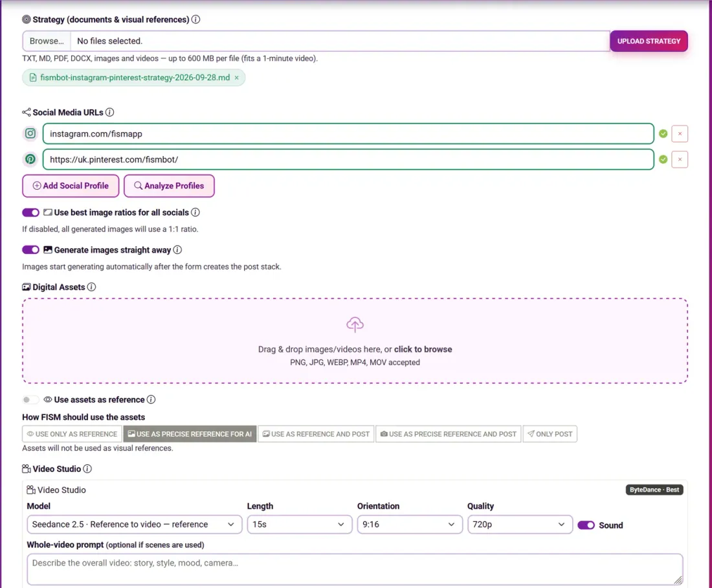The height and width of the screenshot is (588, 712).
Task: Click the Instagram logo icon
Action: pos(30,133)
